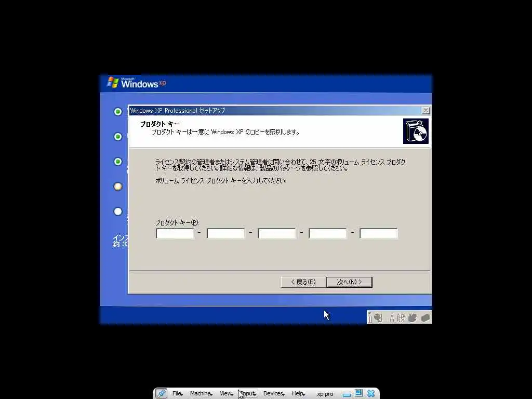
Task: Click the 'プロダクト キー' bold heading
Action: pos(160,124)
